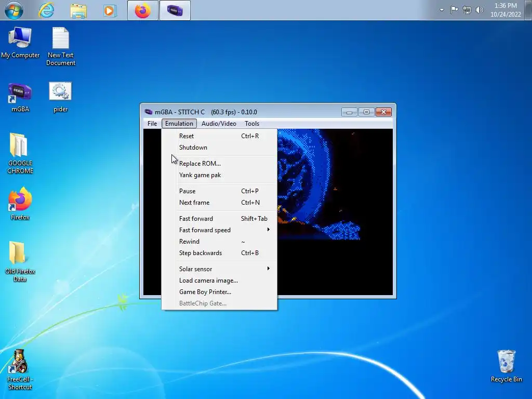
Task: Open the File menu in mGBA
Action: pyautogui.click(x=152, y=124)
